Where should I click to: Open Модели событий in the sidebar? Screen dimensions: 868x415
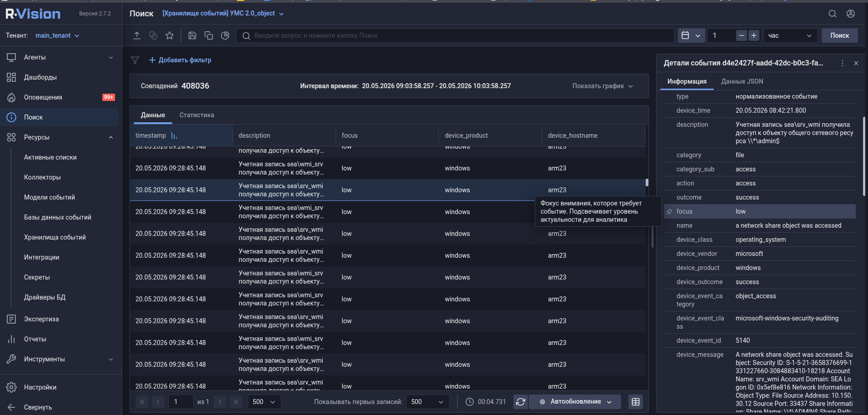coord(50,197)
